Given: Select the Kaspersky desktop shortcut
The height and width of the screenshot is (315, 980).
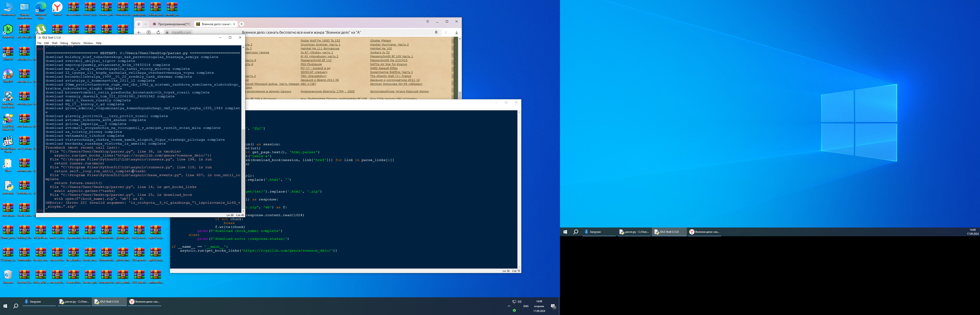Looking at the screenshot, I should (x=8, y=31).
